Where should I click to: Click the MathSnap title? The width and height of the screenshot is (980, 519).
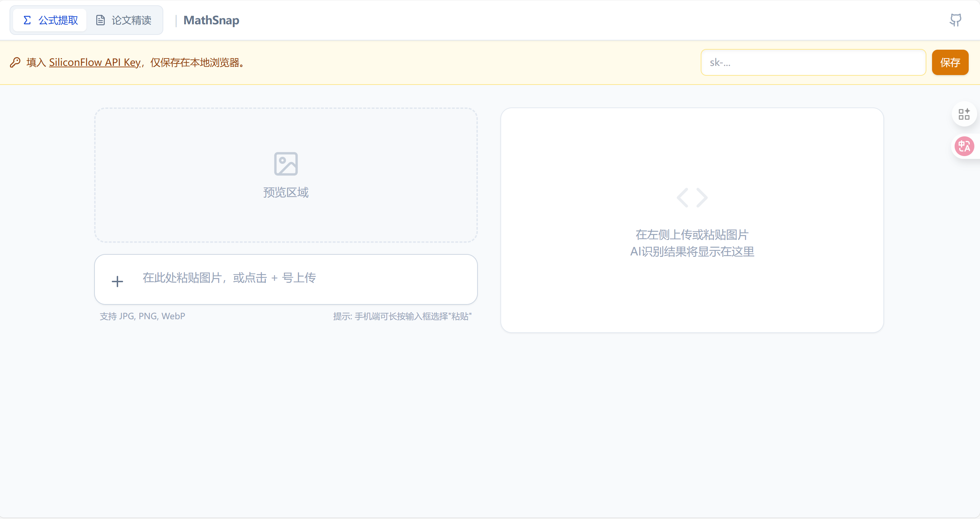pos(211,20)
